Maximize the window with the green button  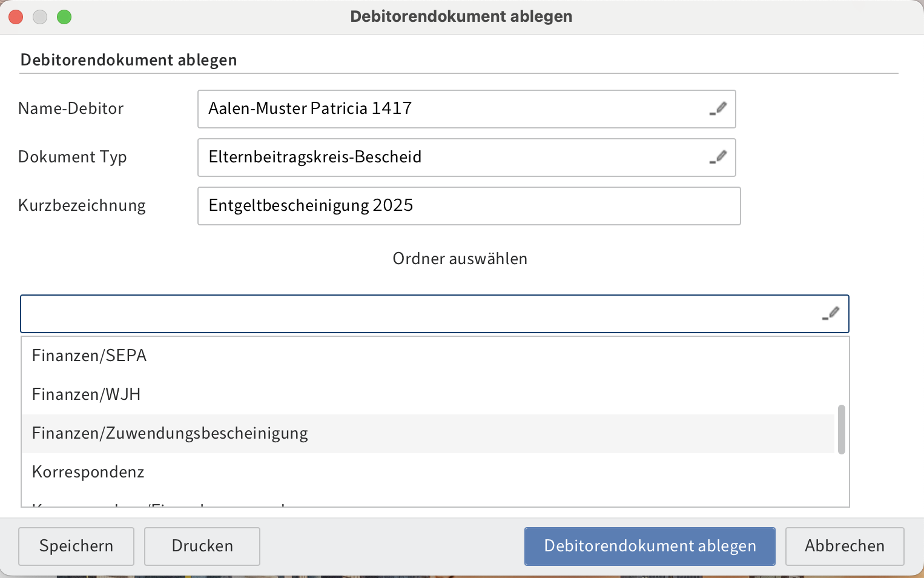(64, 17)
